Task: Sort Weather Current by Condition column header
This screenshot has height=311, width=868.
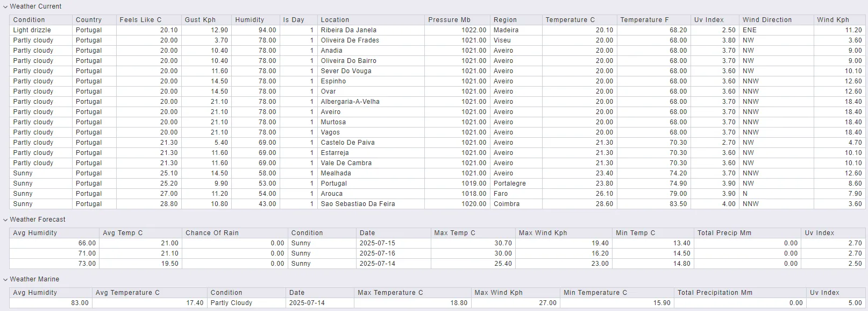Action: tap(41, 20)
